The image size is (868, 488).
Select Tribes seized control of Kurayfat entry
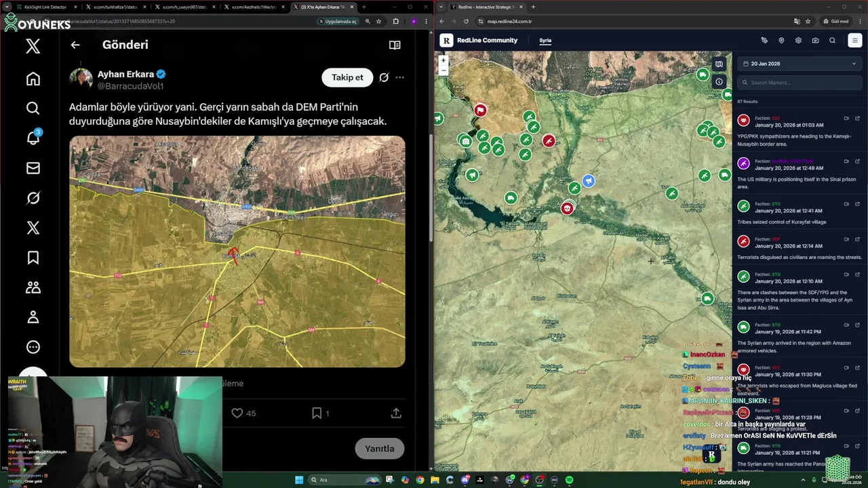tap(800, 213)
